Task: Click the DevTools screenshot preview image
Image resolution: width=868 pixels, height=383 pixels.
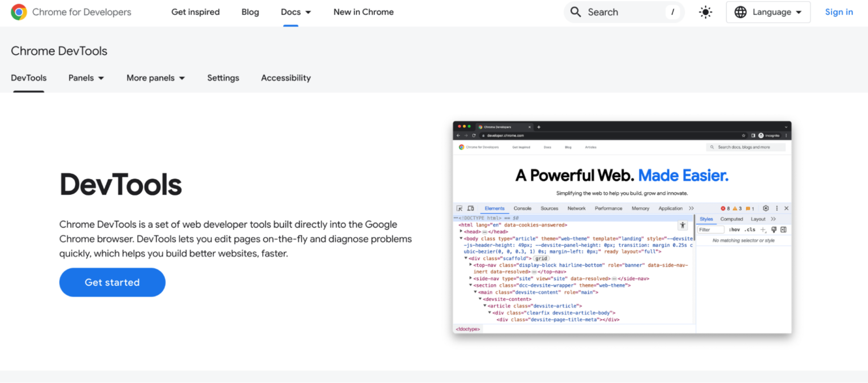Action: tap(622, 226)
